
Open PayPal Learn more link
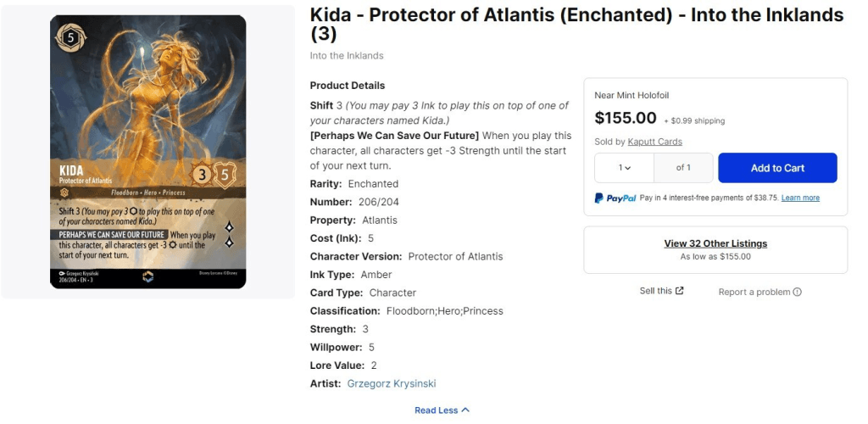800,198
